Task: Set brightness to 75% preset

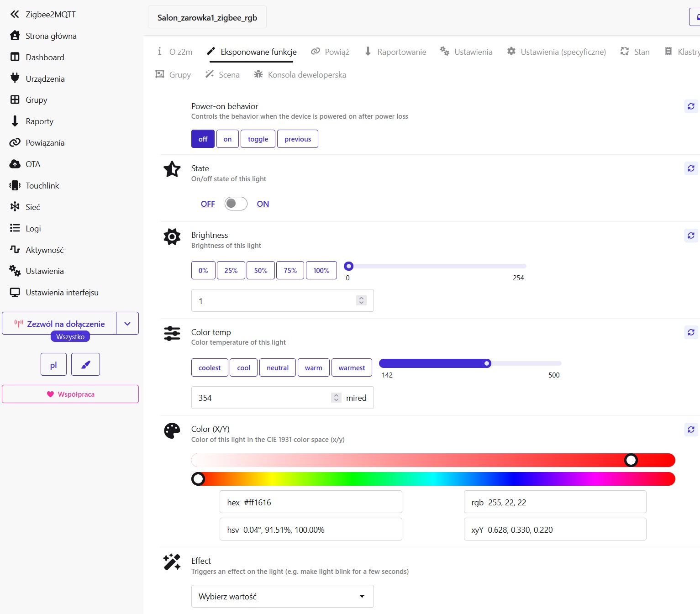Action: click(290, 270)
